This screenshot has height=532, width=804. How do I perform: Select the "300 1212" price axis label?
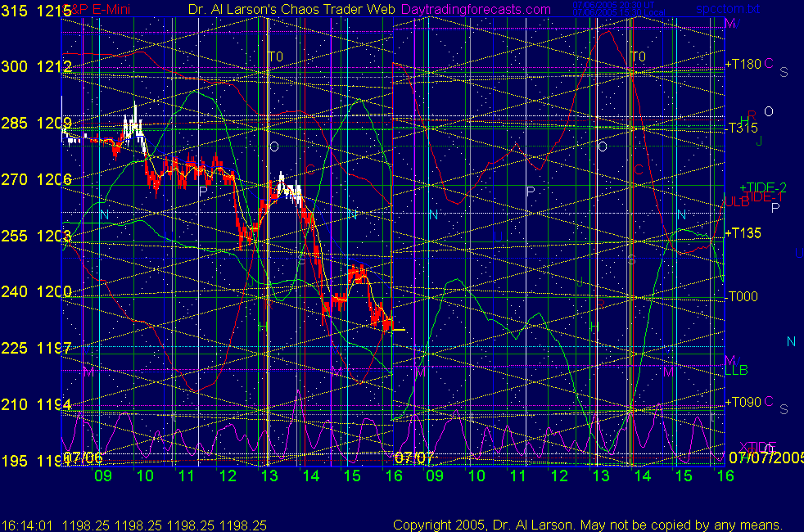[36, 66]
